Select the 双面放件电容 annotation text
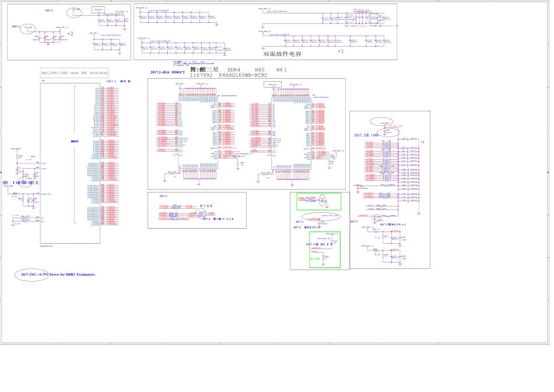 (x=282, y=54)
